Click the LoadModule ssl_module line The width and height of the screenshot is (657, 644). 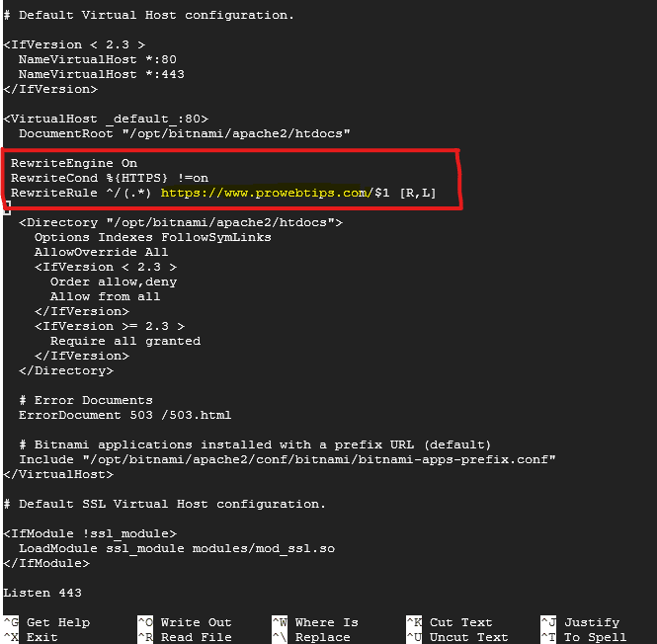177,548
